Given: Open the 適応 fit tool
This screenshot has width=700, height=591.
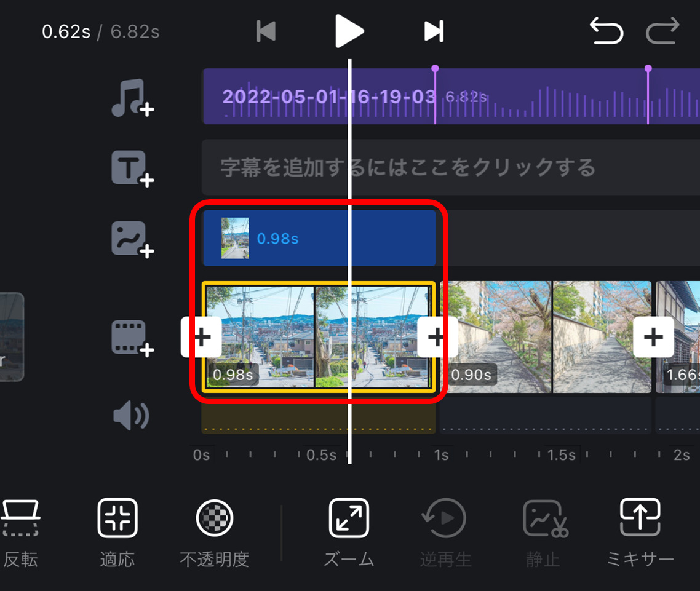Looking at the screenshot, I should click(x=117, y=533).
